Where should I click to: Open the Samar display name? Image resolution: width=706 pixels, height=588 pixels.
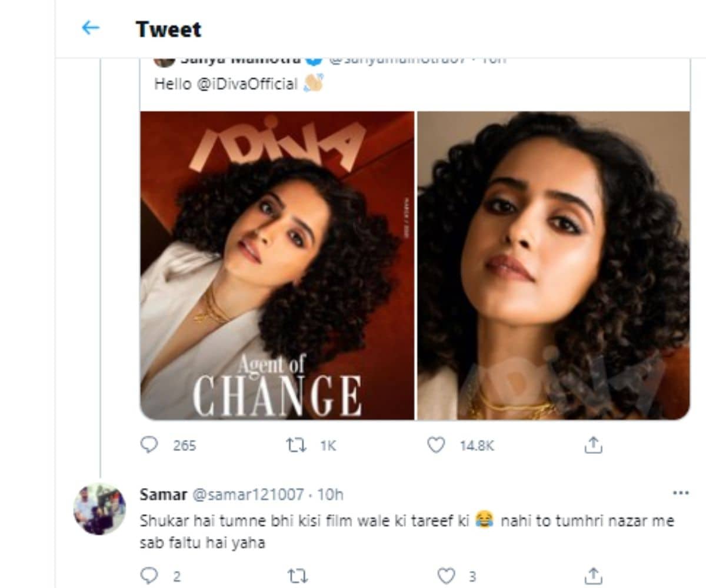(163, 495)
